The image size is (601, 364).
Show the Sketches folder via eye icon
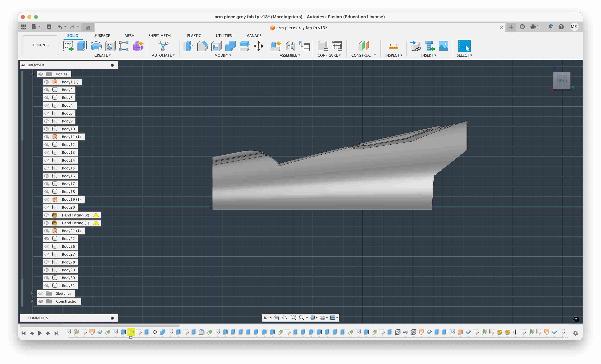41,293
